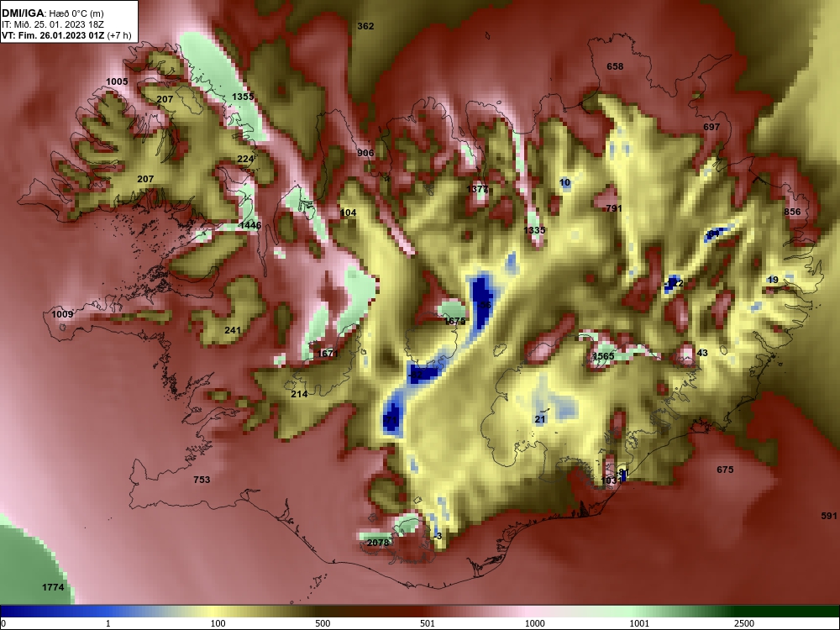Click the 362 value on the map
This screenshot has height=630, width=840.
365,26
